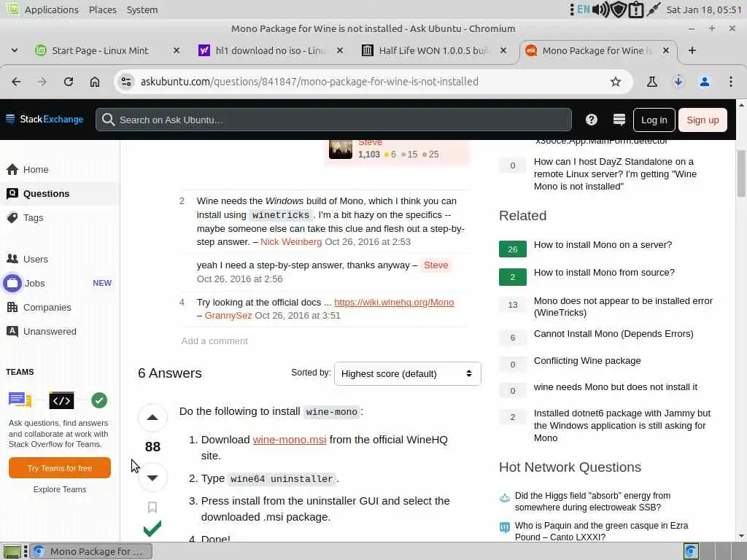
Task: Open the volume control in system tray
Action: 600,9
